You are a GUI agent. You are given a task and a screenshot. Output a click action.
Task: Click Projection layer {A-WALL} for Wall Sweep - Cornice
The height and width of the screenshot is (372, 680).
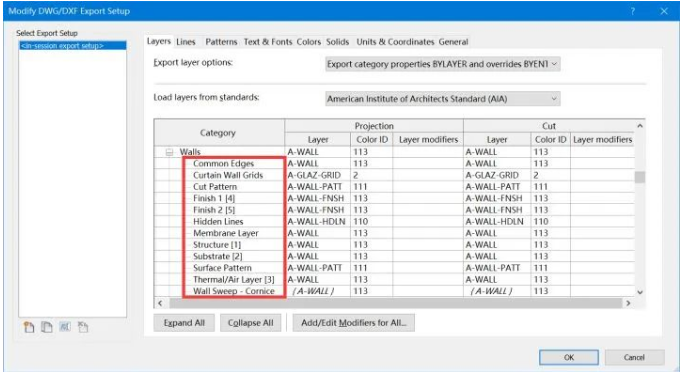(317, 291)
